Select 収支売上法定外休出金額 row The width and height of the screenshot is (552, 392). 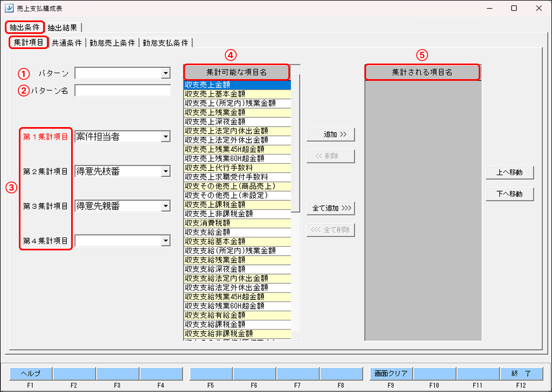point(237,140)
